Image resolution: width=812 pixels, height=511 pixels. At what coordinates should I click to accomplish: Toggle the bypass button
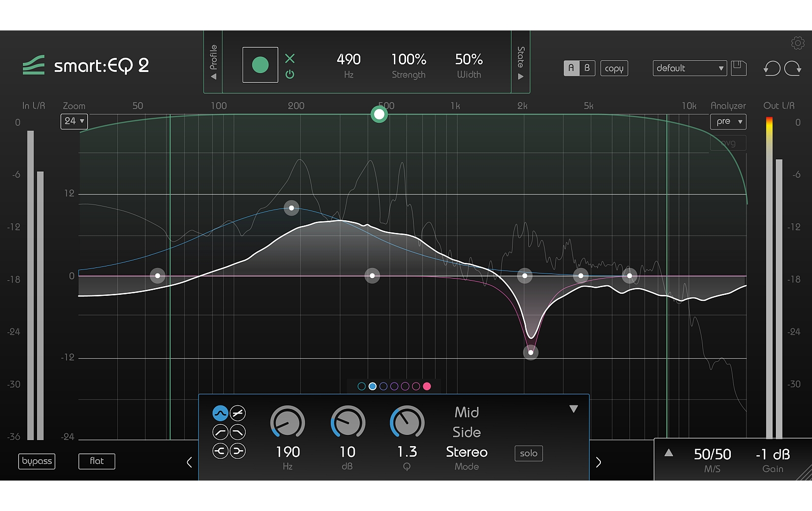37,461
